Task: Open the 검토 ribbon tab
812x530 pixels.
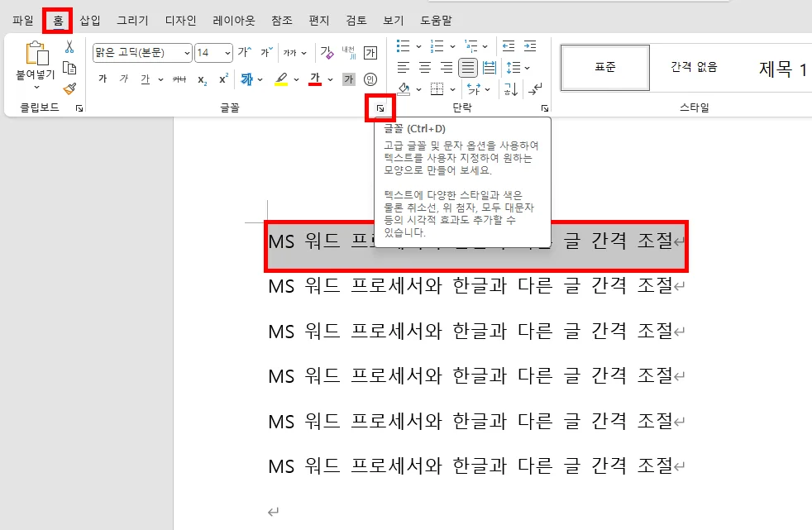Action: (x=356, y=20)
